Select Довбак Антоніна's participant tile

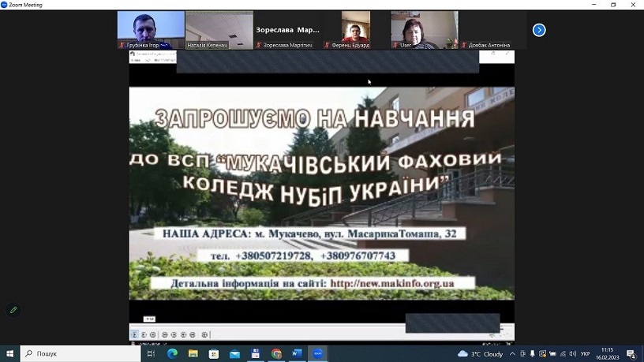[492, 30]
